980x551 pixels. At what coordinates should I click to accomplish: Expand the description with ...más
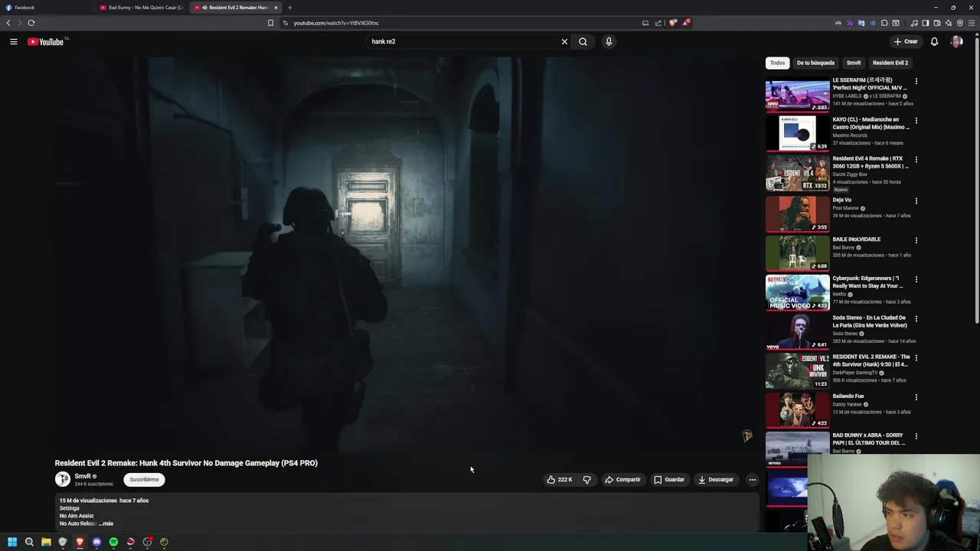[x=106, y=523]
